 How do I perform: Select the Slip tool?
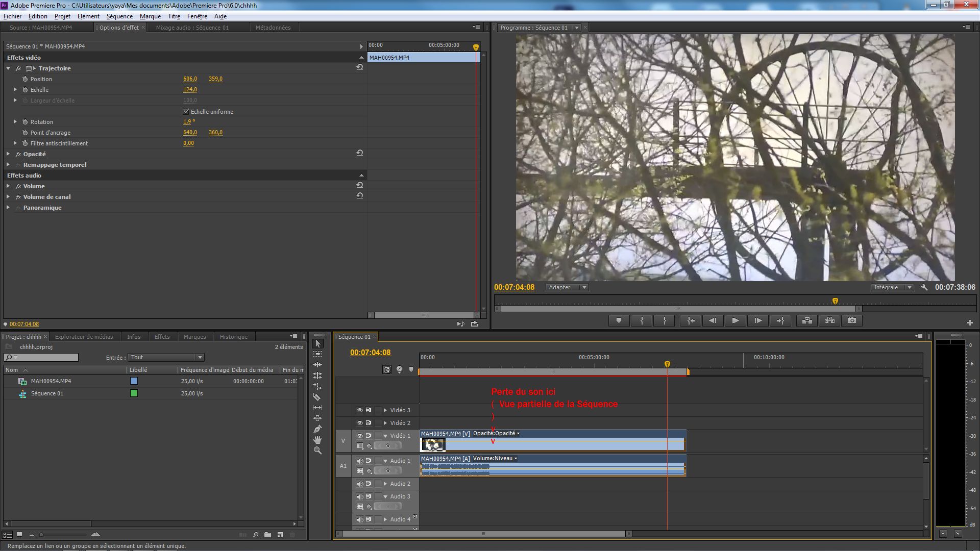point(317,407)
